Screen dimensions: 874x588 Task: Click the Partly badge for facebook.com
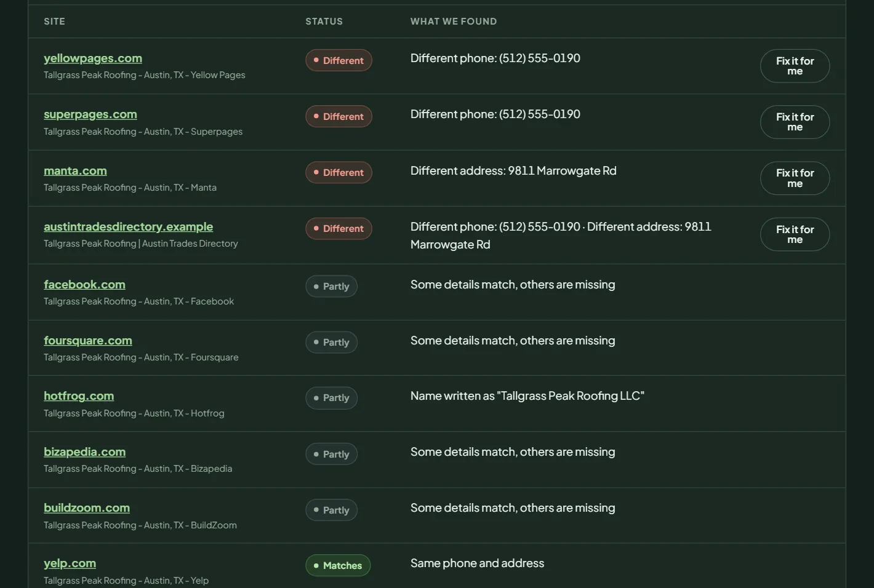331,286
